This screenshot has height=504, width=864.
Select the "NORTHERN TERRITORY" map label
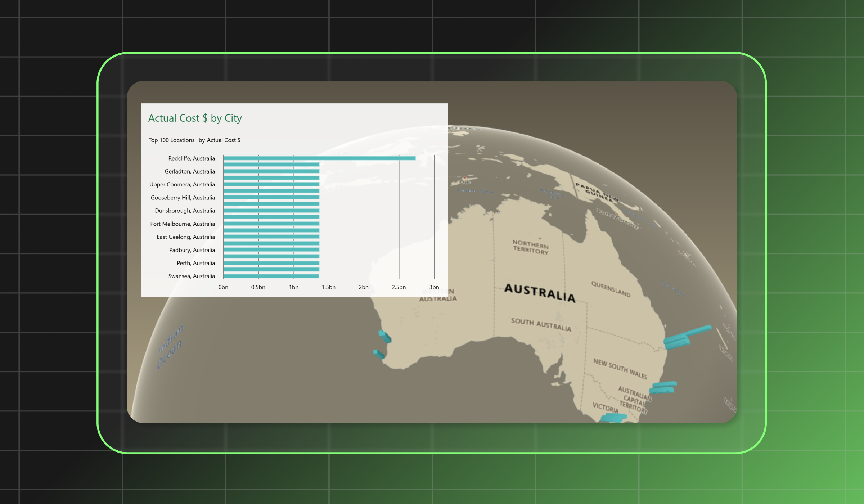[x=531, y=247]
